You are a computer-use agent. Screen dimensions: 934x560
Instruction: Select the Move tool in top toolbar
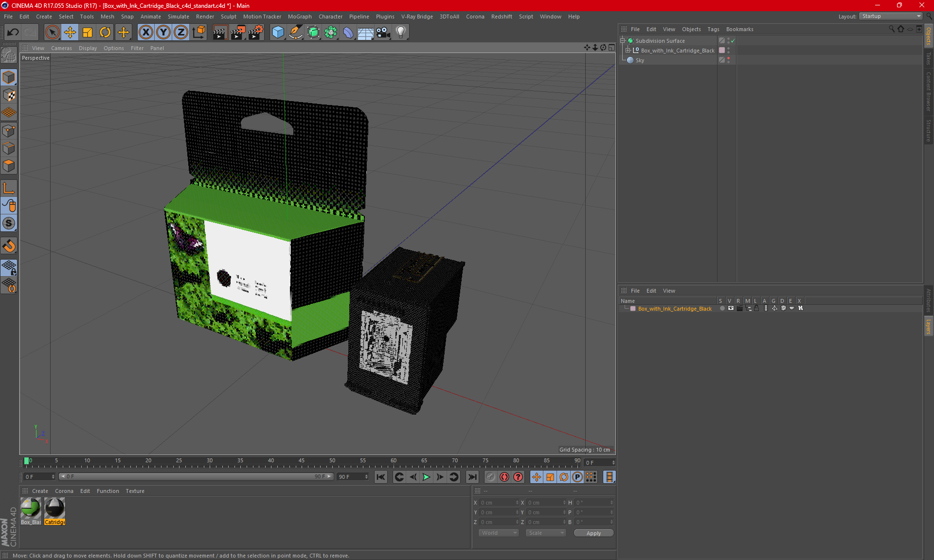70,32
